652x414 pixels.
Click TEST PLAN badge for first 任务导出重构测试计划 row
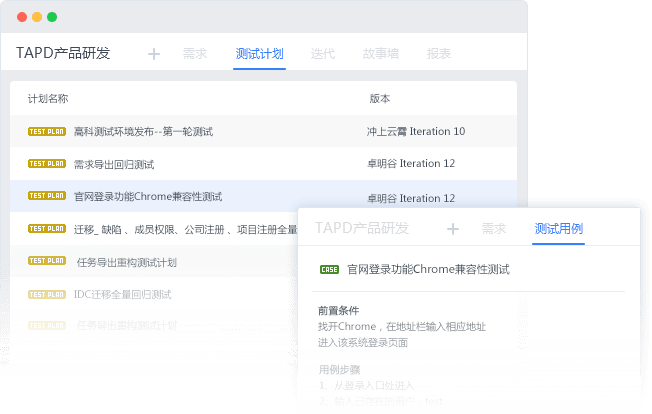[x=47, y=261]
